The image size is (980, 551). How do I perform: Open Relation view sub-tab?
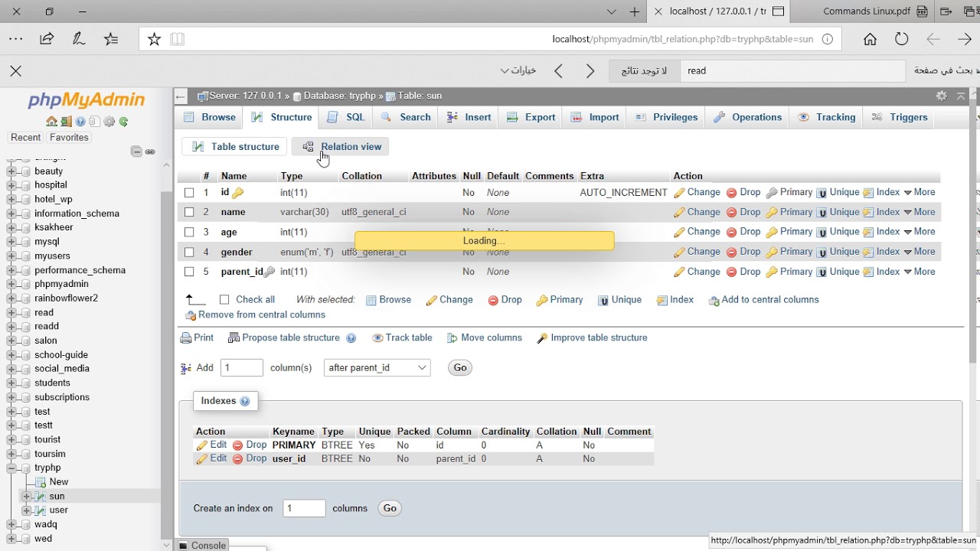point(341,147)
